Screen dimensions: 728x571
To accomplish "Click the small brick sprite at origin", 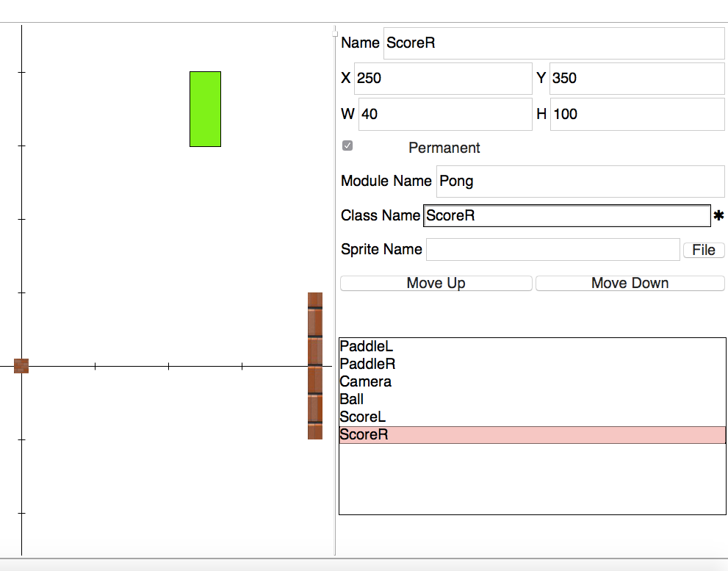I will coord(21,365).
